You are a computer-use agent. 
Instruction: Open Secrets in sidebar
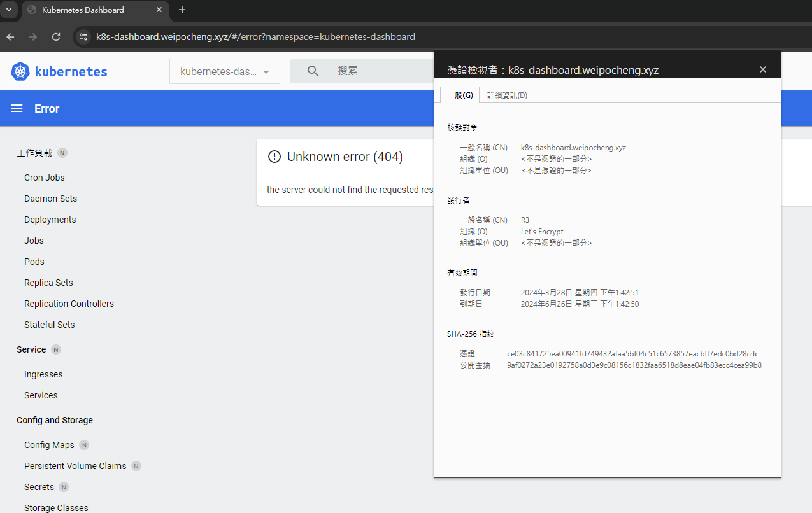39,487
